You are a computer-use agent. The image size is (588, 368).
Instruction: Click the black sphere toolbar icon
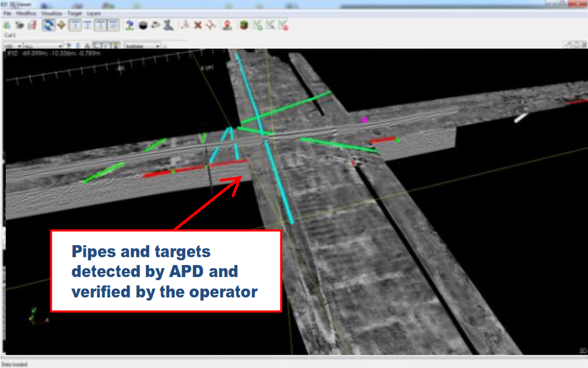point(142,25)
